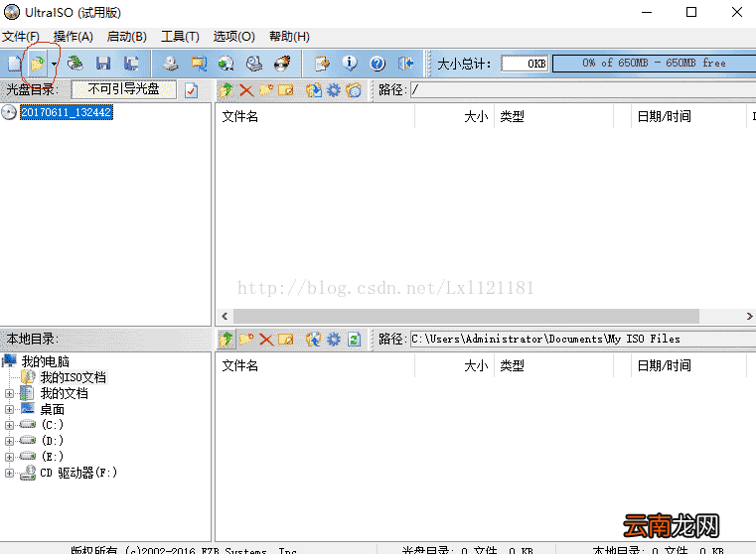756x554 pixels.
Task: Expand the (C:) drive node
Action: coord(9,425)
